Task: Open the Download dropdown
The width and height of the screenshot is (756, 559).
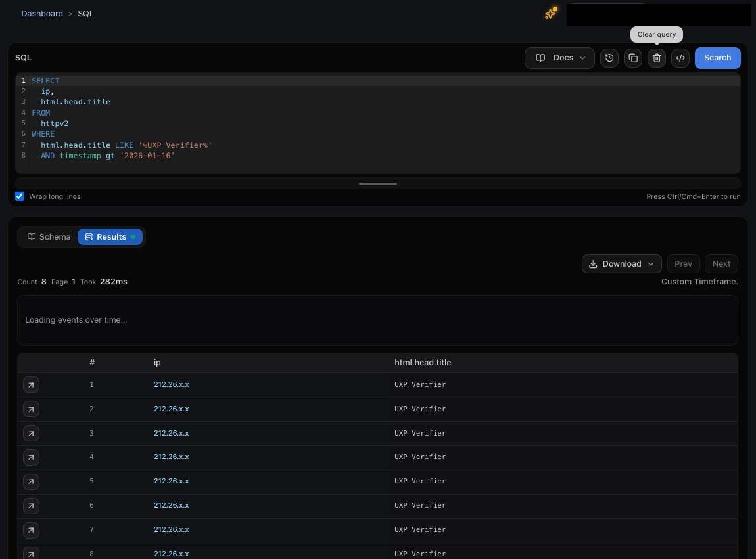Action: tap(621, 263)
